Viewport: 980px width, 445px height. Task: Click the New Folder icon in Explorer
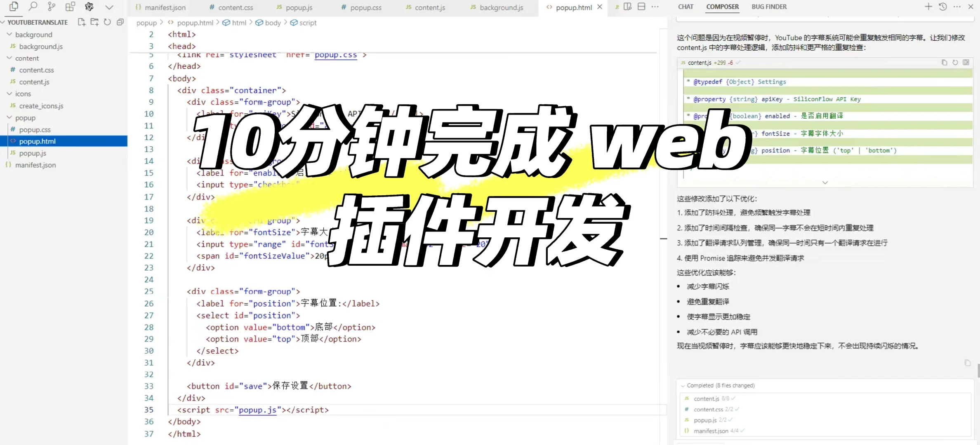[94, 22]
